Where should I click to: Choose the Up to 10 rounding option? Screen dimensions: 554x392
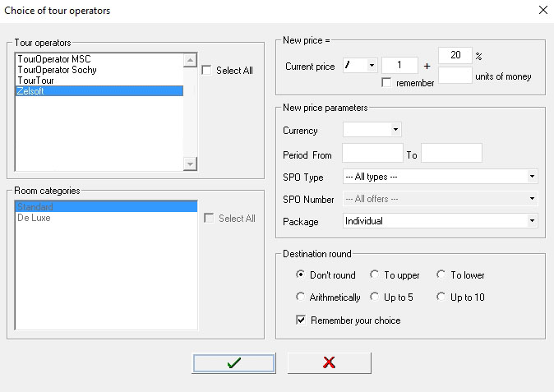coord(441,297)
